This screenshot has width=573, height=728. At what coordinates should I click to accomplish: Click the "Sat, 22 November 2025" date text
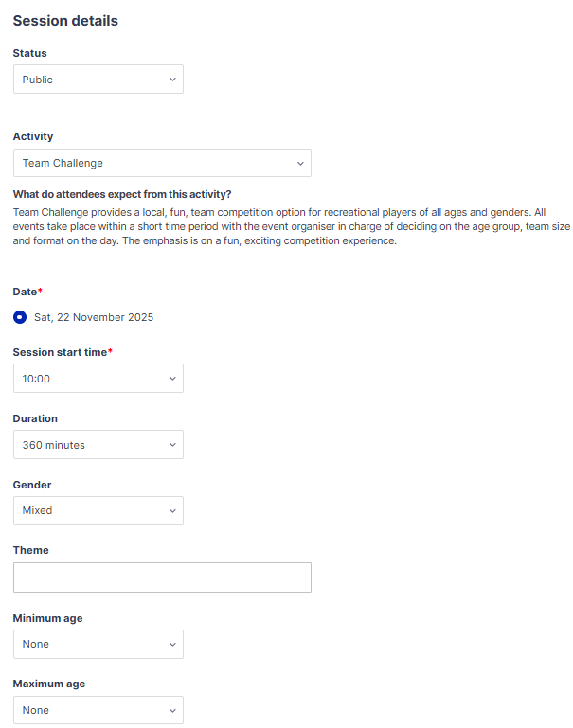point(94,317)
